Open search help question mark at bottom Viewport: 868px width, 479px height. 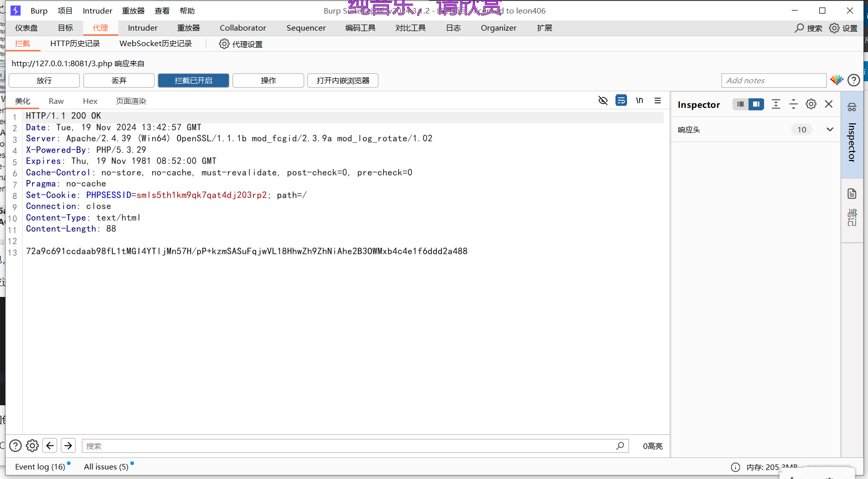click(16, 445)
